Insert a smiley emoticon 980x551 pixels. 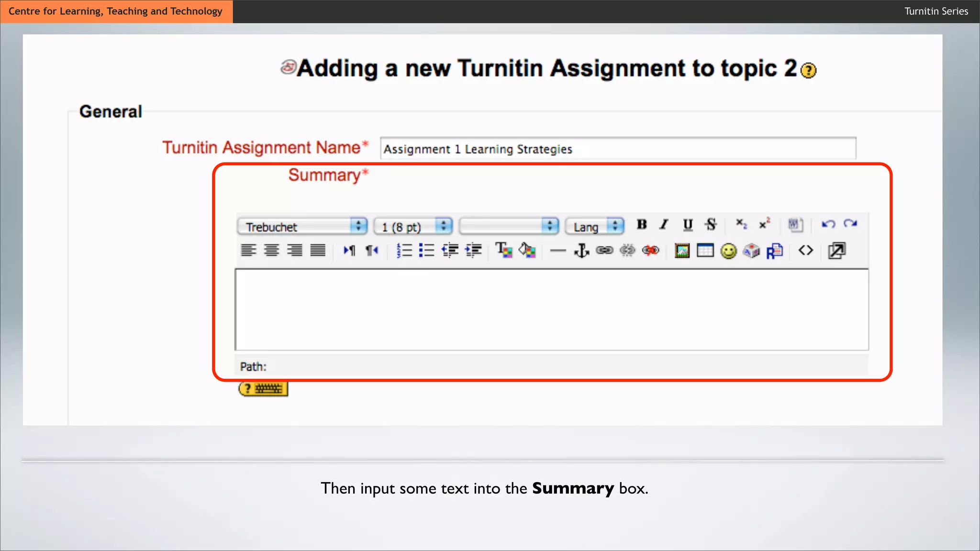[728, 251]
